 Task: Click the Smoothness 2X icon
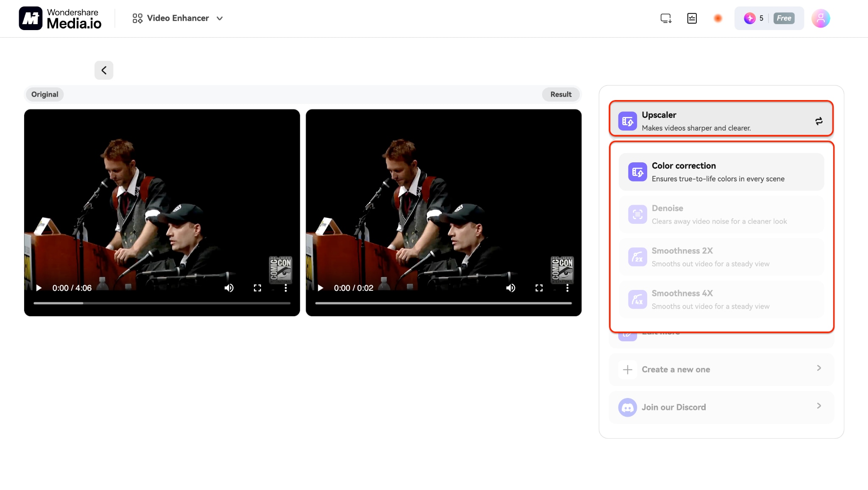click(x=637, y=257)
